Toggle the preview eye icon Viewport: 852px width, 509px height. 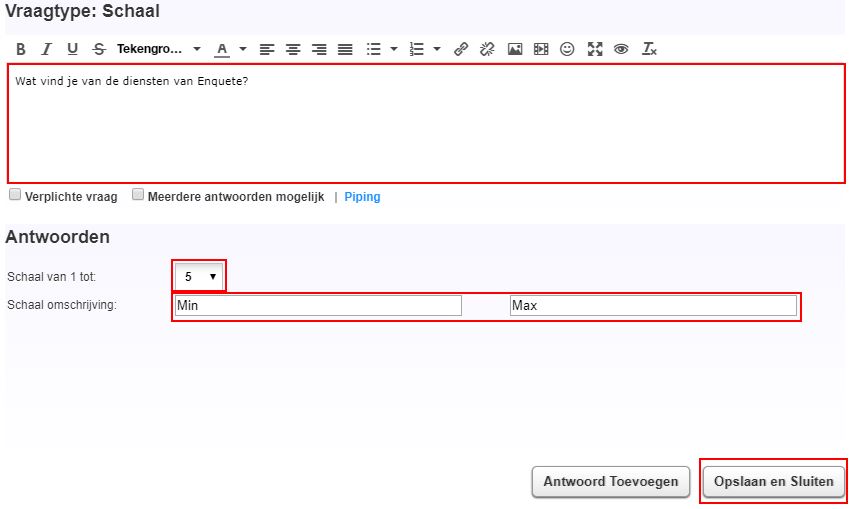coord(621,49)
